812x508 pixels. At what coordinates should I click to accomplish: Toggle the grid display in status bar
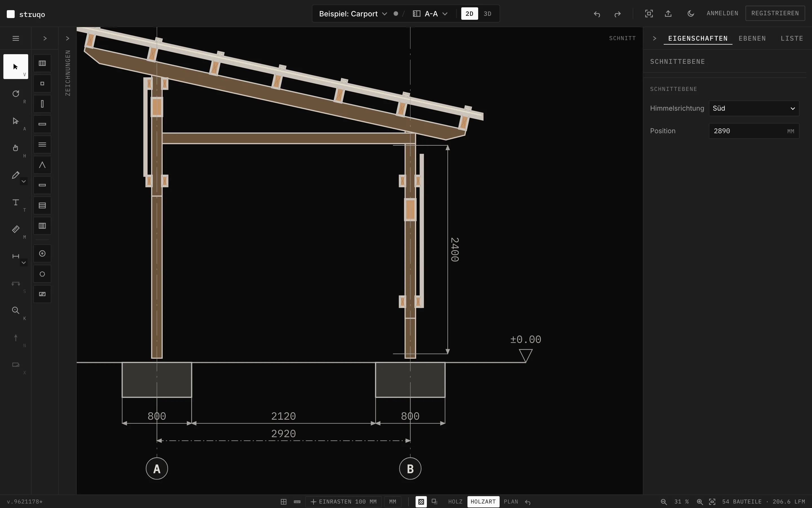284,502
